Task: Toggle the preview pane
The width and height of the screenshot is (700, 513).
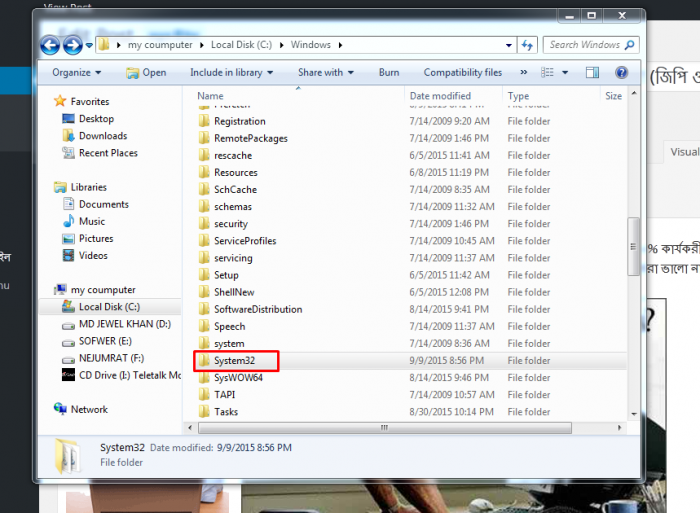Action: (592, 72)
